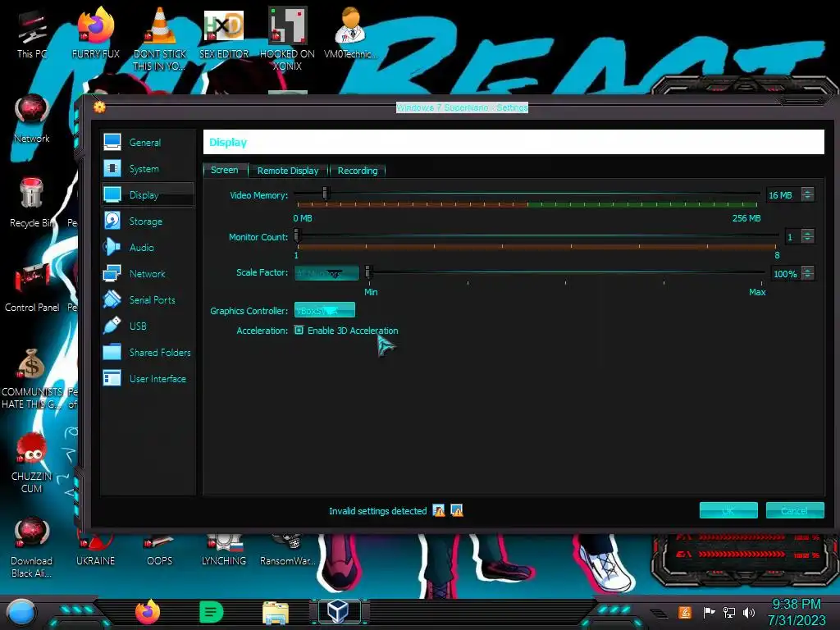Click the Scale Factor 100% value field

786,273
